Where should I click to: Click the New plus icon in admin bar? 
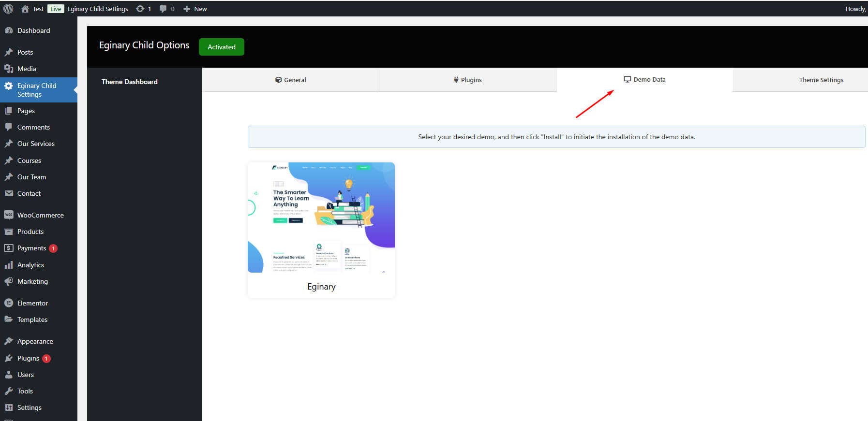(x=187, y=9)
